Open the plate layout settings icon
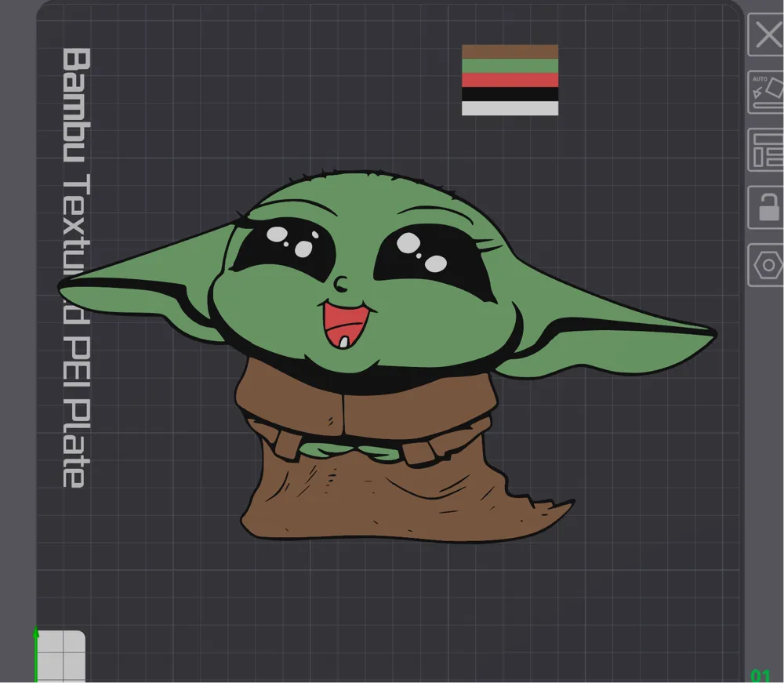Viewport: 784px width, 683px height. pos(766,147)
